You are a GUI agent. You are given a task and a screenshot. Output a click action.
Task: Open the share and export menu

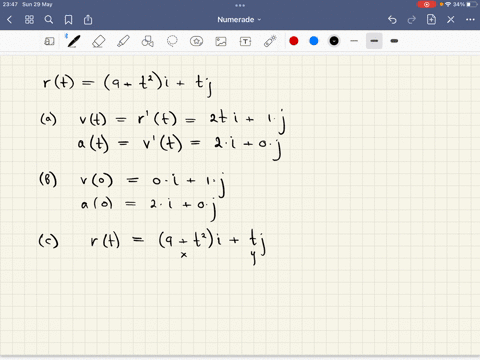[x=88, y=20]
